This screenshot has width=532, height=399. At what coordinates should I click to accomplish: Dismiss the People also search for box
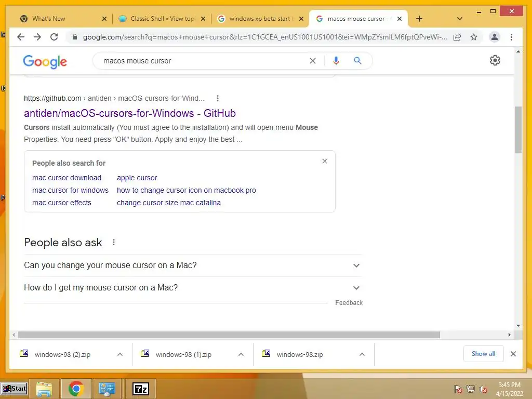click(x=325, y=161)
